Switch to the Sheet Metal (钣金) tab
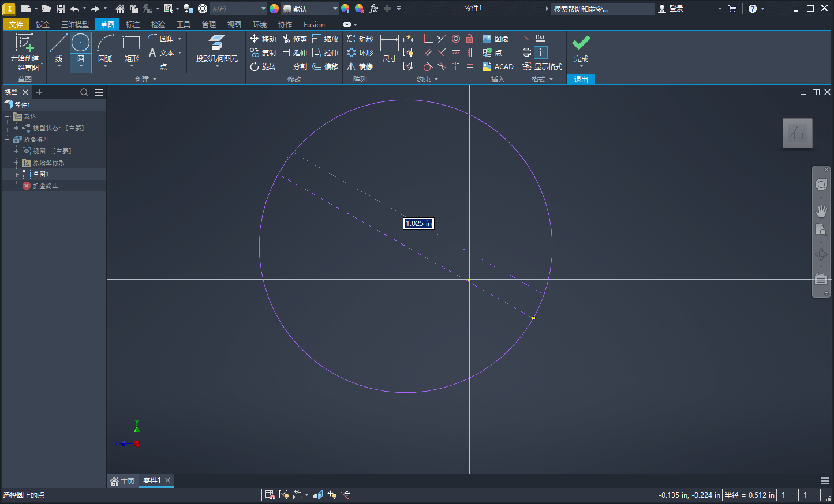The width and height of the screenshot is (834, 504). pos(43,24)
